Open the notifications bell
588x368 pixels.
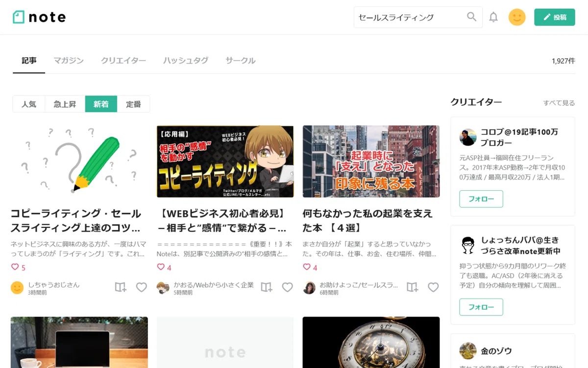(x=493, y=17)
